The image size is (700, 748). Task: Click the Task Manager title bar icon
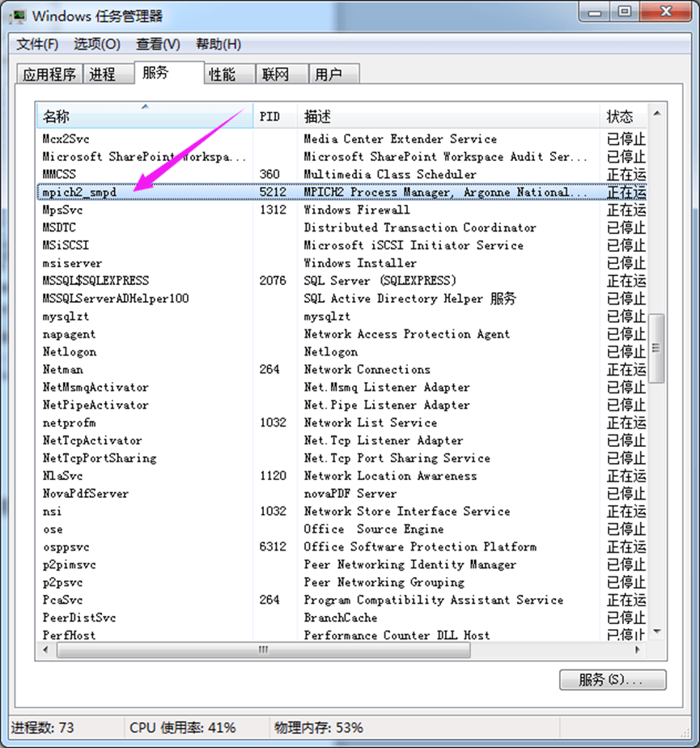(19, 17)
